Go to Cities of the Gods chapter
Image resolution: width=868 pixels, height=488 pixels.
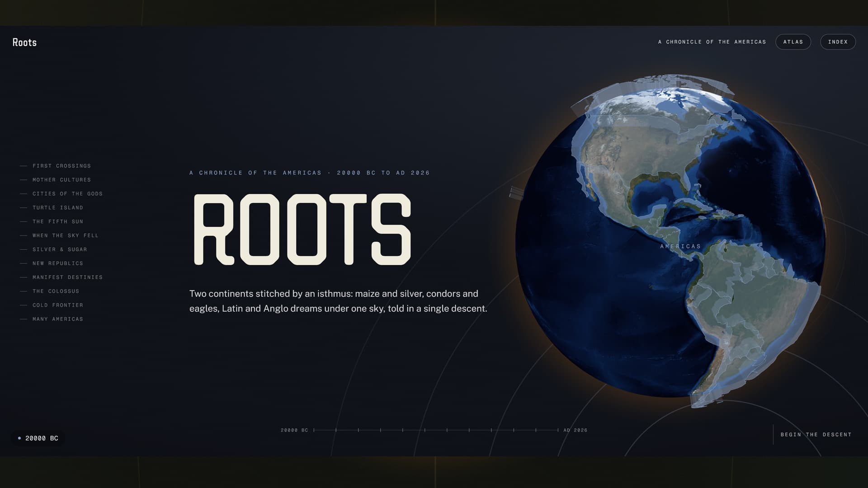[x=61, y=194]
